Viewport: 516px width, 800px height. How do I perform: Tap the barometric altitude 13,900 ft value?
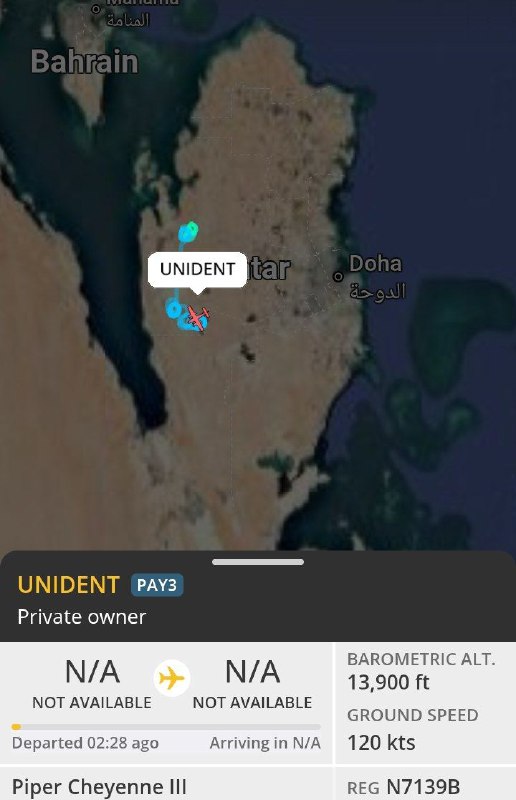[388, 682]
